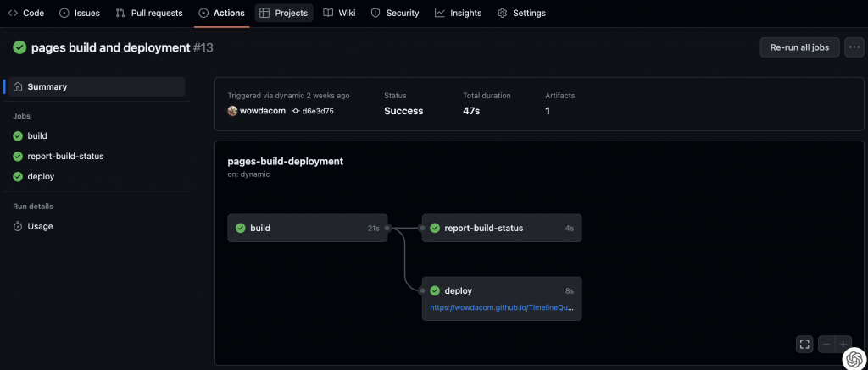Switch to the Code tab
This screenshot has height=370, width=868.
(x=26, y=13)
